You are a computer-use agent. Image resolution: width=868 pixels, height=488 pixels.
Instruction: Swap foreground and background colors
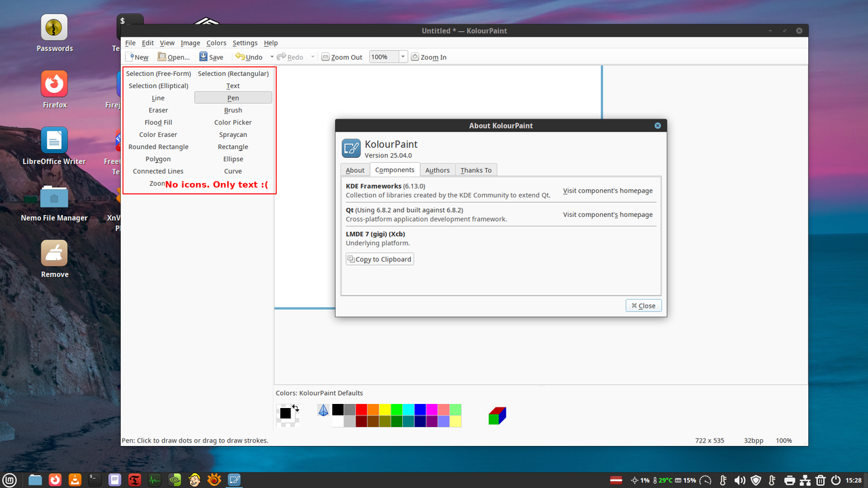point(296,407)
